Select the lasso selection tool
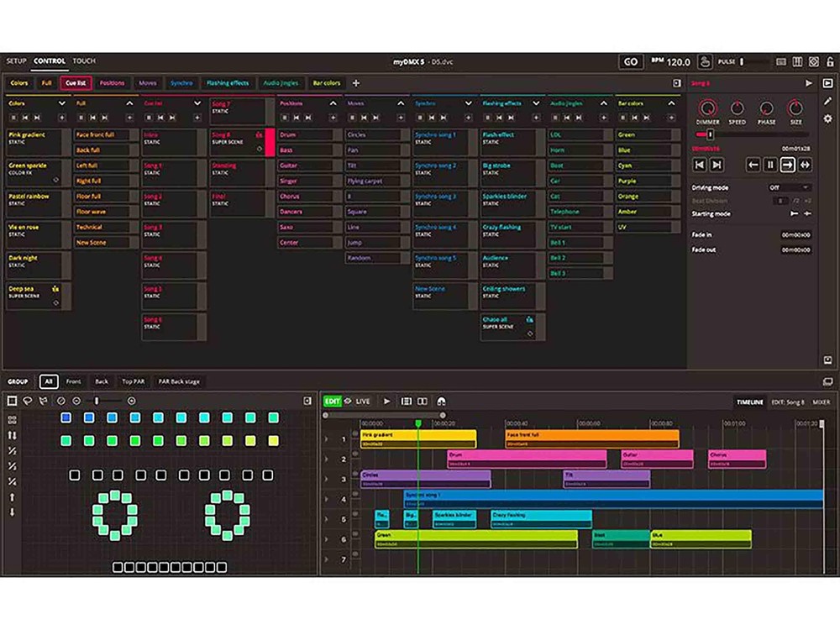 pos(27,401)
